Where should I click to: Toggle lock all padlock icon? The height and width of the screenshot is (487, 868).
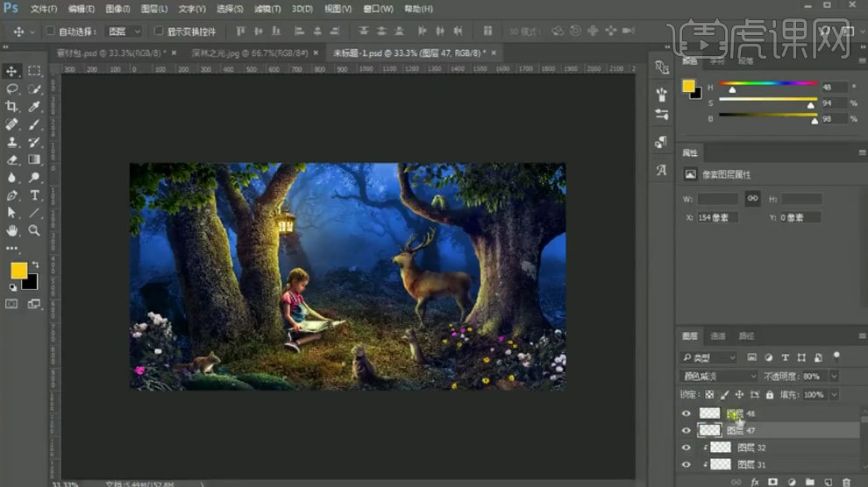(770, 395)
